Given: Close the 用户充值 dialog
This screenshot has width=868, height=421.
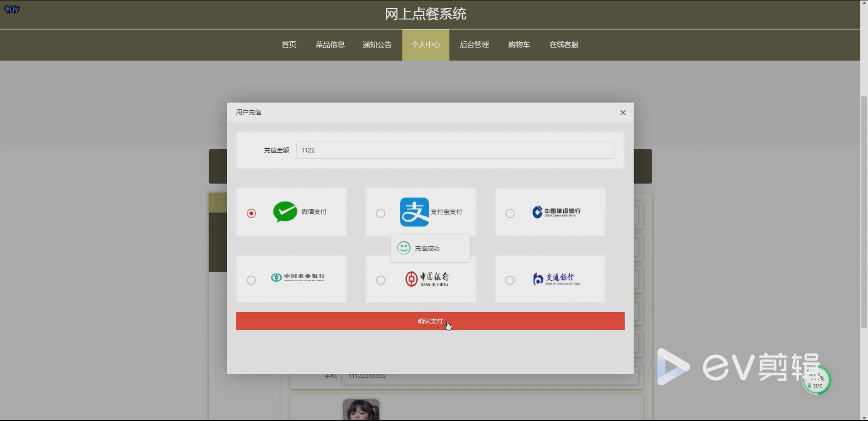Looking at the screenshot, I should [x=623, y=113].
